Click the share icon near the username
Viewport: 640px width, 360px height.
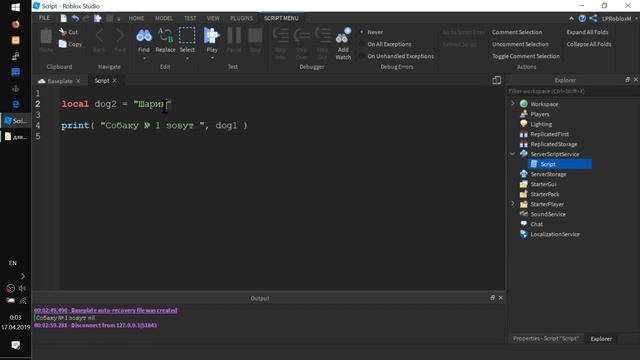(593, 18)
